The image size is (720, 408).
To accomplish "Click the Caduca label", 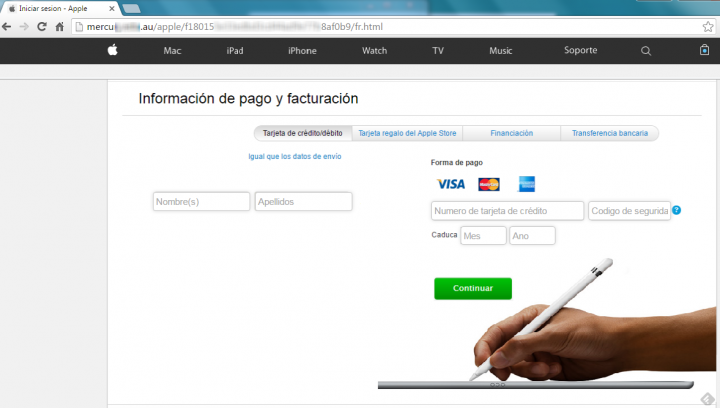I will [444, 235].
